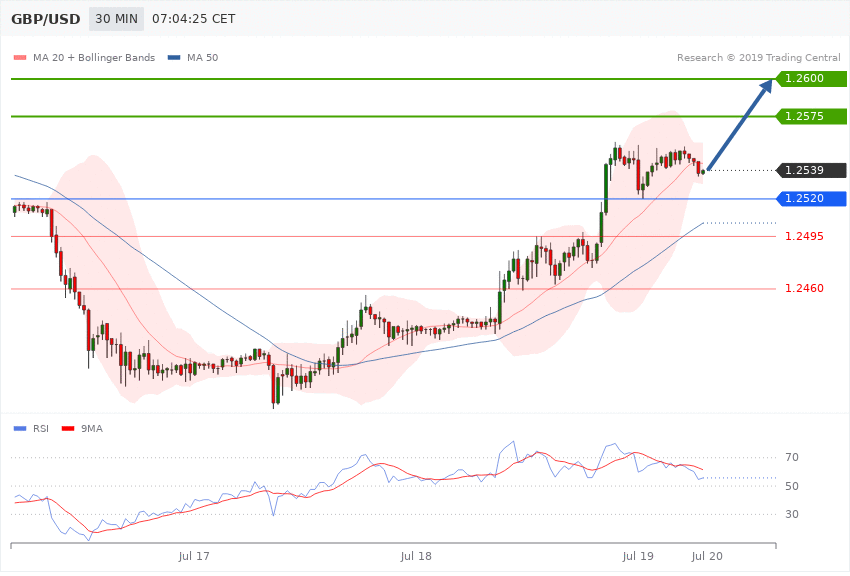This screenshot has width=850, height=576.
Task: Click the RSI blue legend swatch
Action: 20,429
